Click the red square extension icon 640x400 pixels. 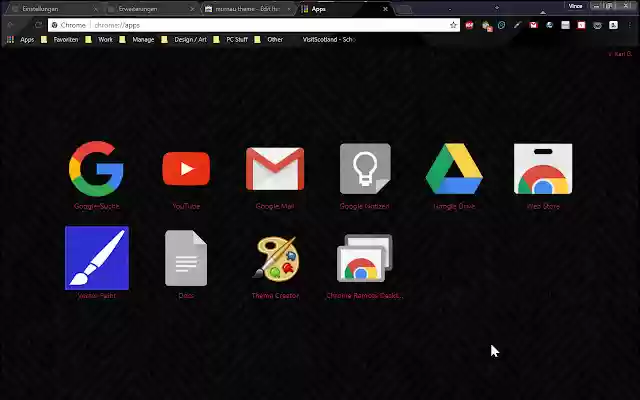coord(581,25)
